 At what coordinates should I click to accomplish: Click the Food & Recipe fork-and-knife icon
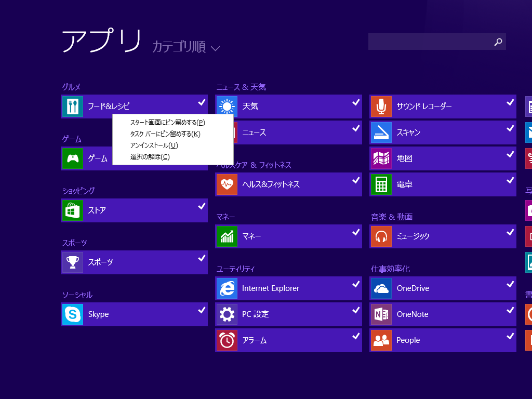73,107
